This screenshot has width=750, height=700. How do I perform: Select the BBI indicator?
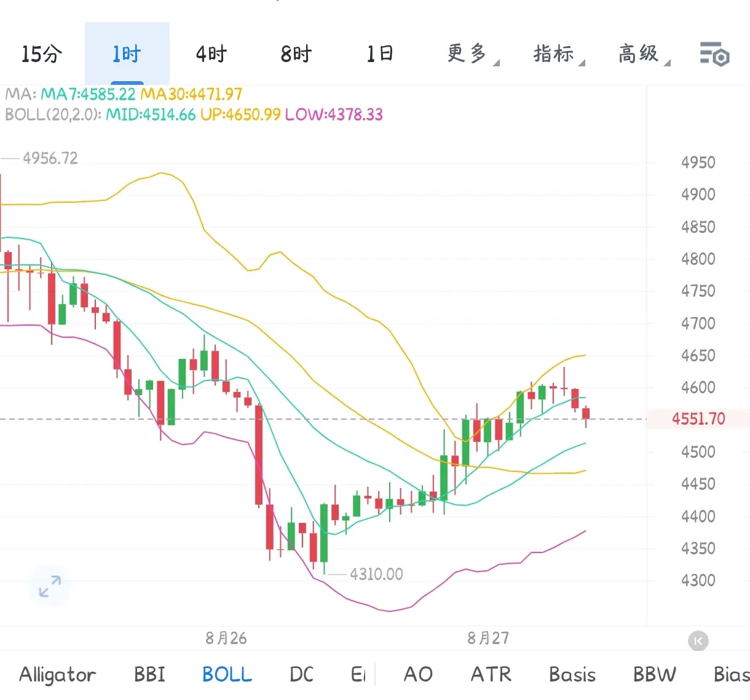[x=149, y=674]
